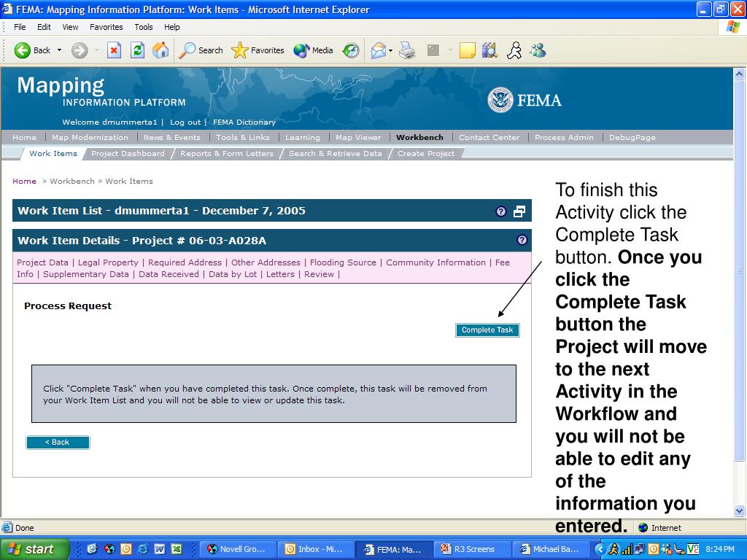Screen dimensions: 747x560
Task: Open the Process Admin nav item
Action: coord(564,138)
